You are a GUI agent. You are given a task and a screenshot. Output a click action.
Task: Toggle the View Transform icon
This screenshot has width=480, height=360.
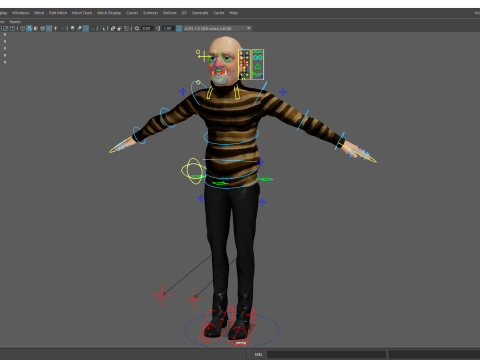click(x=179, y=29)
